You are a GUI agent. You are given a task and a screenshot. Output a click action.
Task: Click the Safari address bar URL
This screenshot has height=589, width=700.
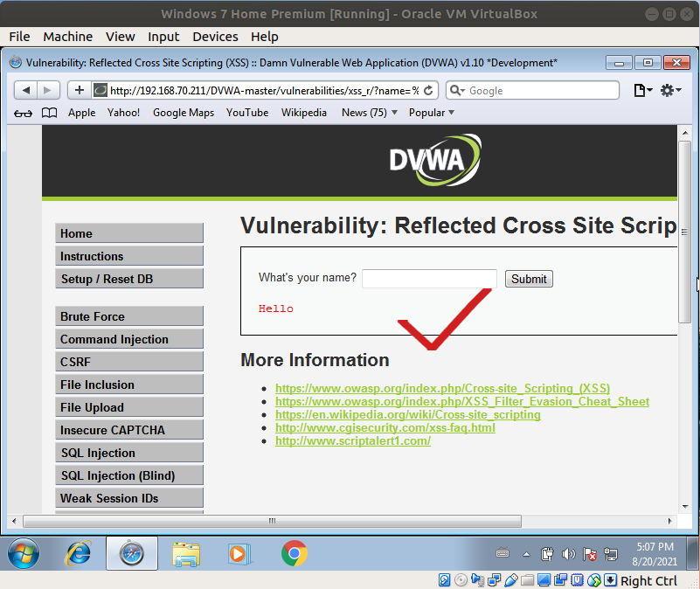(x=264, y=91)
